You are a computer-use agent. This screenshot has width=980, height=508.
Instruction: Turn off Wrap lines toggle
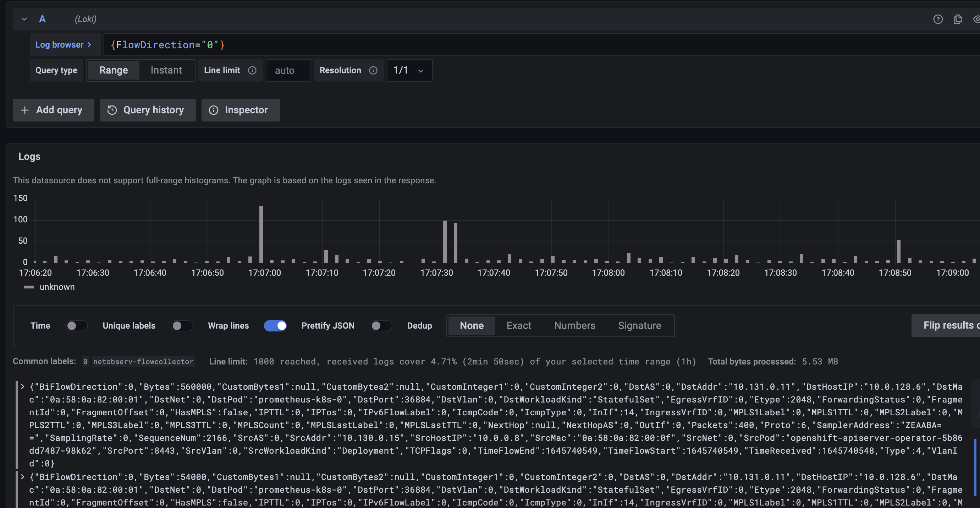275,326
